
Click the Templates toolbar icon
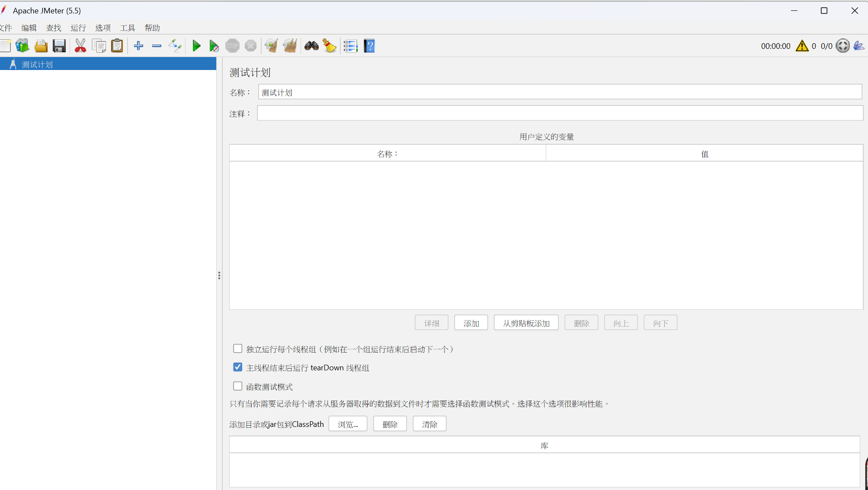[22, 46]
